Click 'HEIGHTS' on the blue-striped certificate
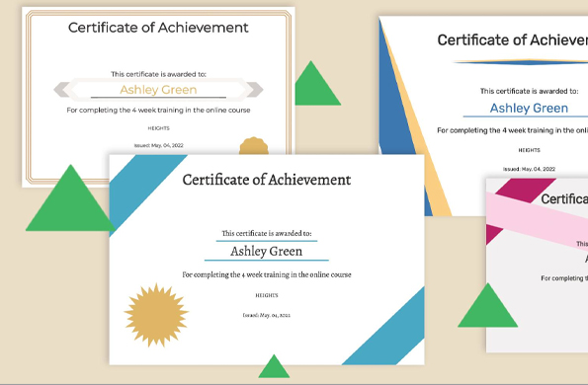 coord(267,295)
